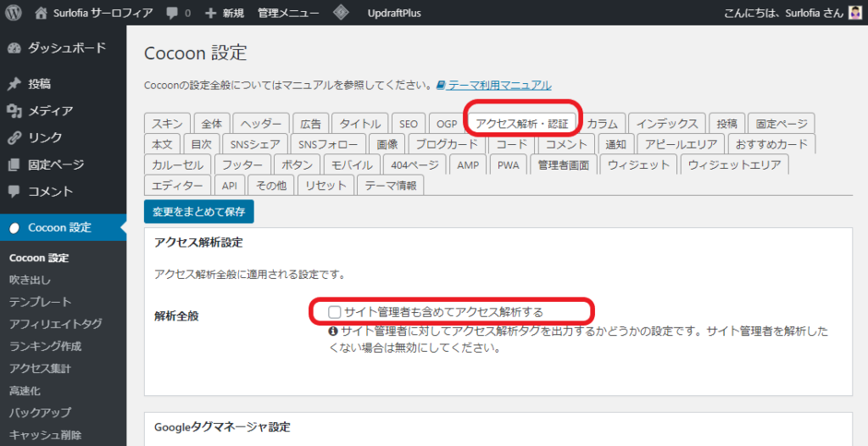868x446 pixels.
Task: Click the 変更をまとめて保存 button
Action: 199,212
